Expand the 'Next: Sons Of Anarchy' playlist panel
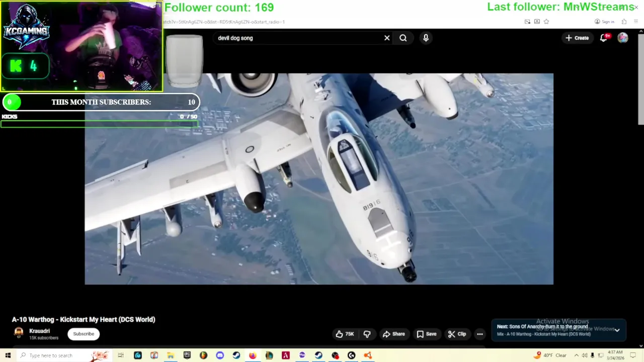This screenshot has height=362, width=644. 617,330
